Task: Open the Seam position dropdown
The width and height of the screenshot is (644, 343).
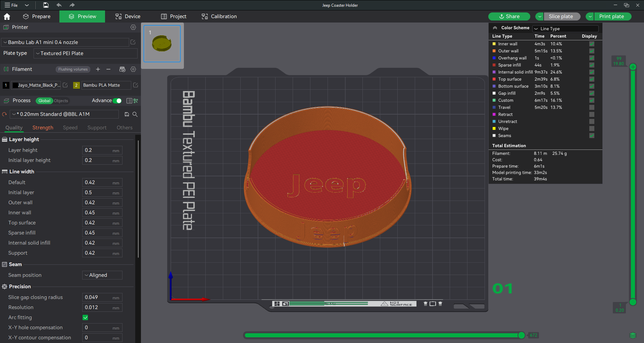Action: tap(102, 275)
